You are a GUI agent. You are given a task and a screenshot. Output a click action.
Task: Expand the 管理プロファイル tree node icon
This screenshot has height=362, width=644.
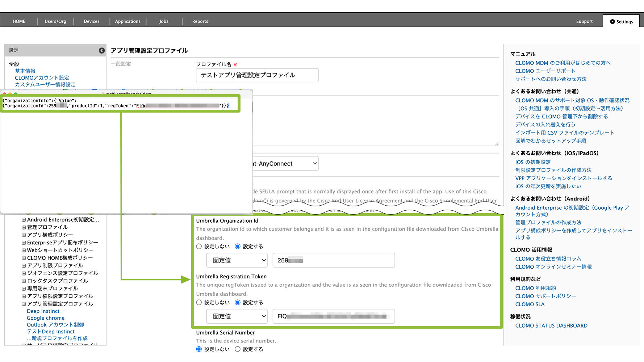tap(24, 227)
